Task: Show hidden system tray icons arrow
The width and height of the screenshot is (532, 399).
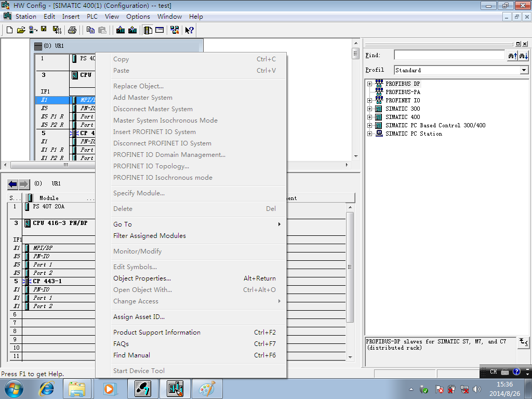Action: (411, 389)
